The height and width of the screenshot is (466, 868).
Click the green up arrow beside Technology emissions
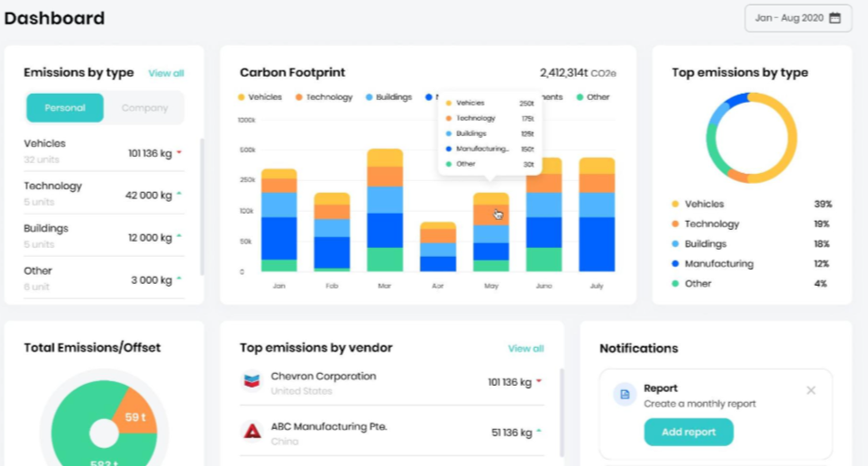tap(179, 195)
